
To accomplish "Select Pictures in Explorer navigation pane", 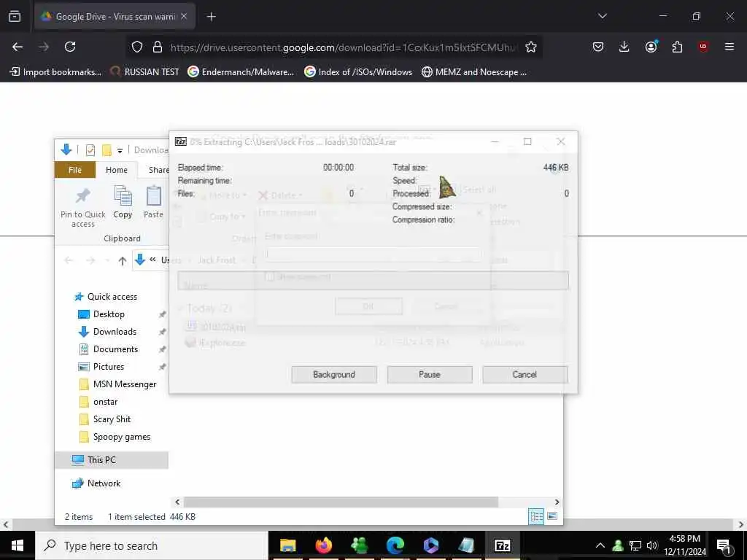I will [x=108, y=367].
